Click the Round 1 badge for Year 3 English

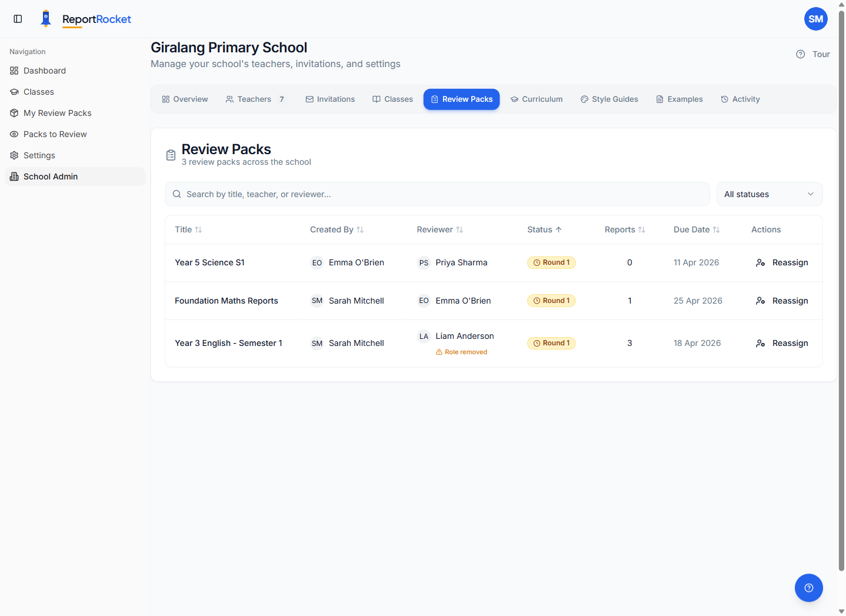551,343
